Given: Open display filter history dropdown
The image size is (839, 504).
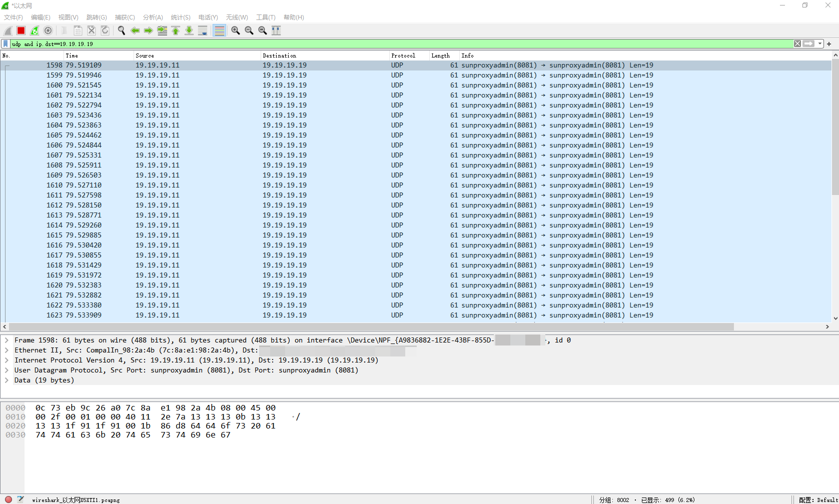Looking at the screenshot, I should coord(819,44).
